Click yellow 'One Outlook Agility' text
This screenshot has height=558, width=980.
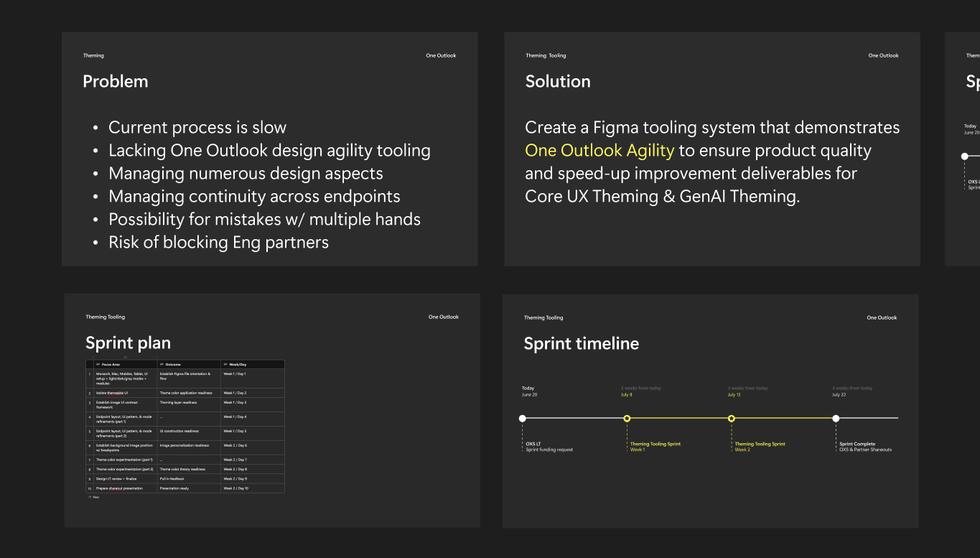point(599,151)
